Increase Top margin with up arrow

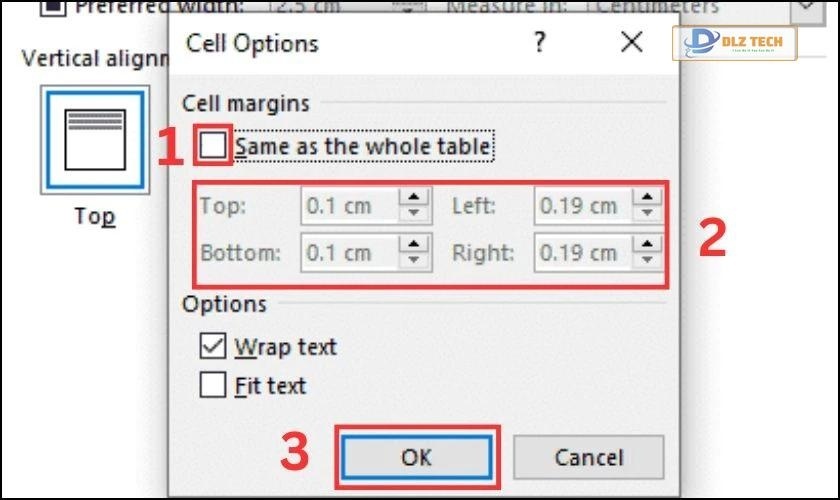[x=414, y=199]
